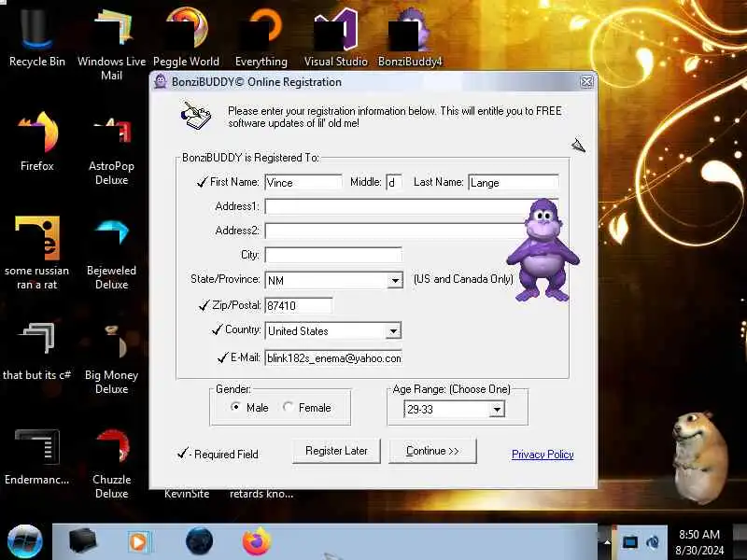Open Visual Studio desktop icon
Image resolution: width=747 pixels, height=560 pixels.
point(336,37)
